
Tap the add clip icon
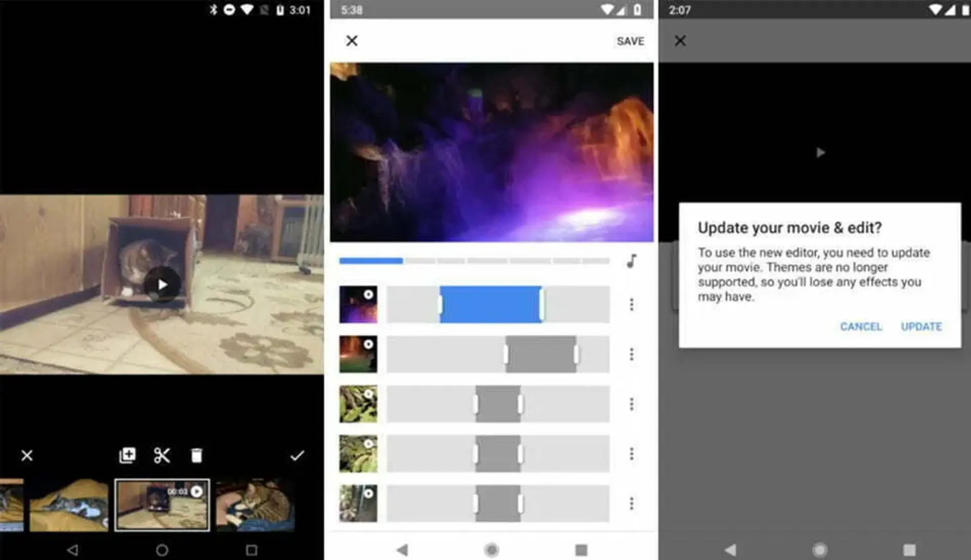[127, 455]
